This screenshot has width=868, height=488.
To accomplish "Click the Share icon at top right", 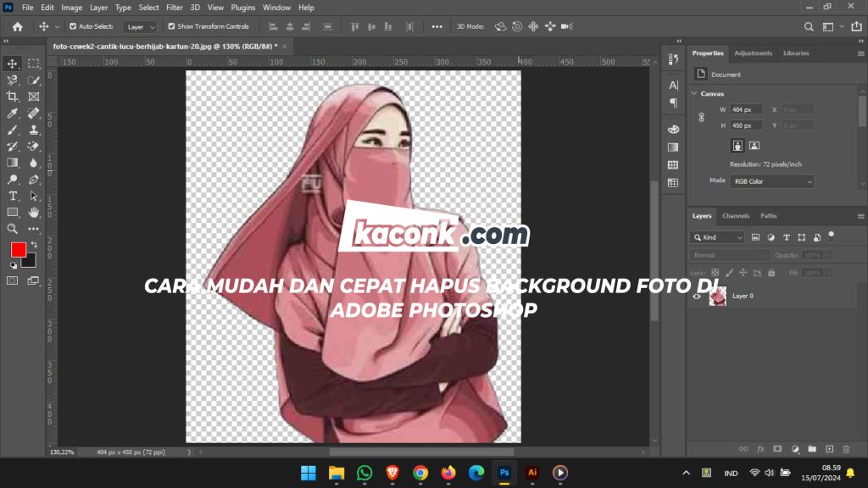I will [856, 26].
